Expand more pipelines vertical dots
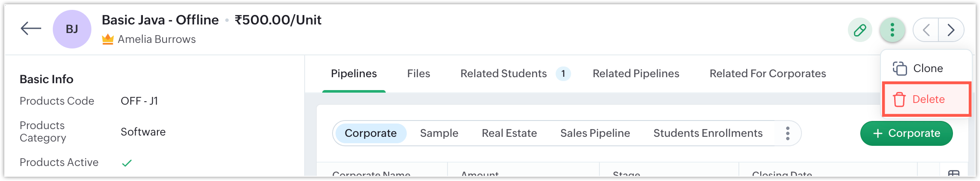 [x=787, y=133]
